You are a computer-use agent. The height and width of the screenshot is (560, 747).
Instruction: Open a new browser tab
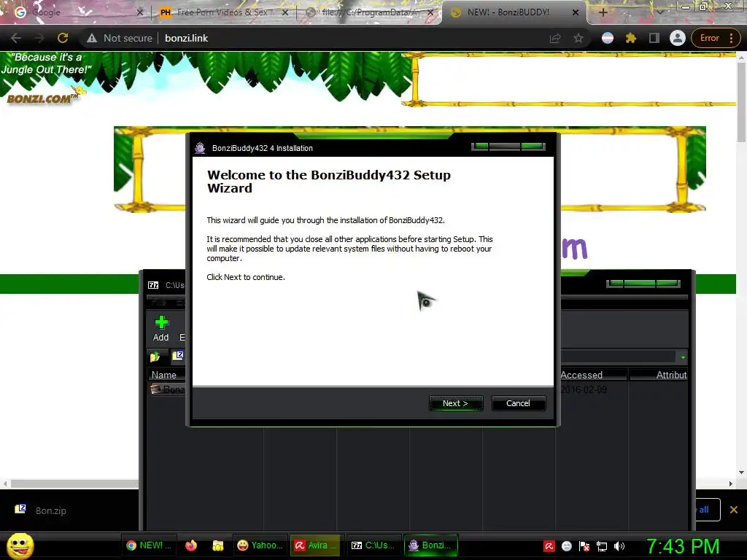[603, 12]
